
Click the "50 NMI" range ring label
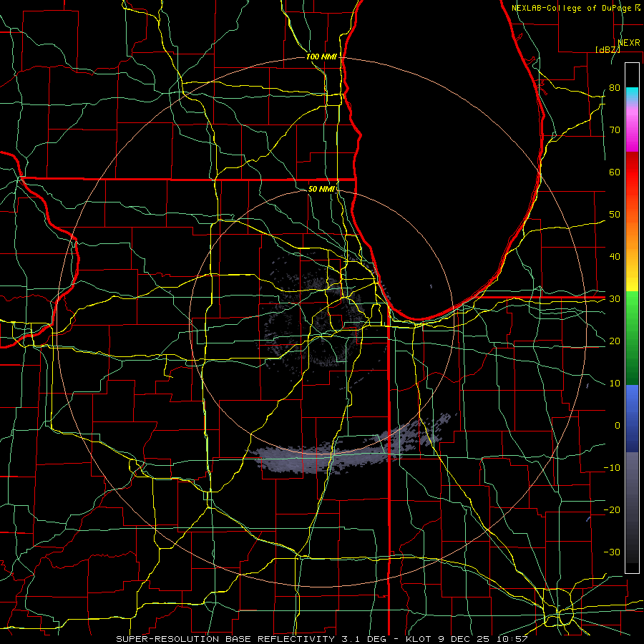[321, 190]
